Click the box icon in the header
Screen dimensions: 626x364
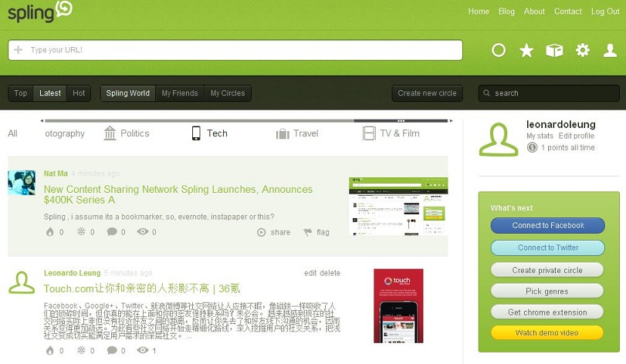click(x=554, y=50)
